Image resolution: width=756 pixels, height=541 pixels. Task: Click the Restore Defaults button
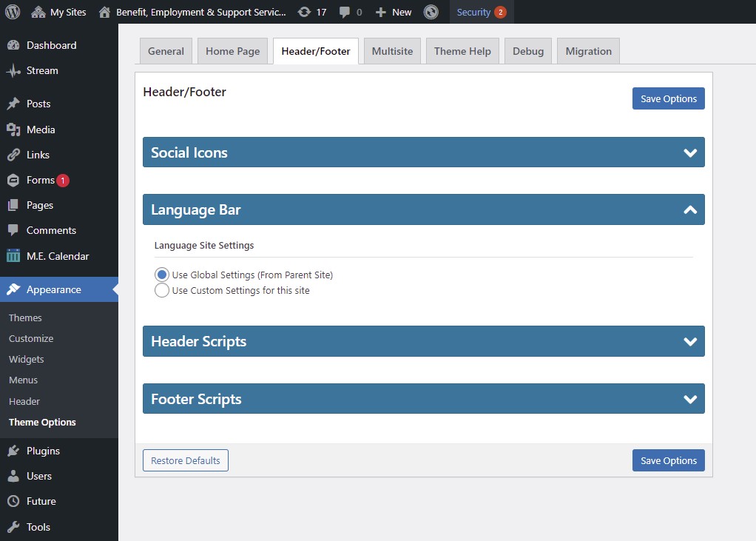click(186, 460)
